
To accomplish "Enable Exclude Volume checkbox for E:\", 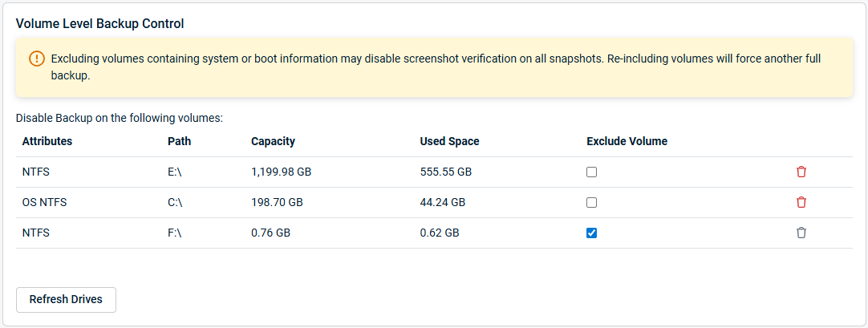I will [592, 172].
